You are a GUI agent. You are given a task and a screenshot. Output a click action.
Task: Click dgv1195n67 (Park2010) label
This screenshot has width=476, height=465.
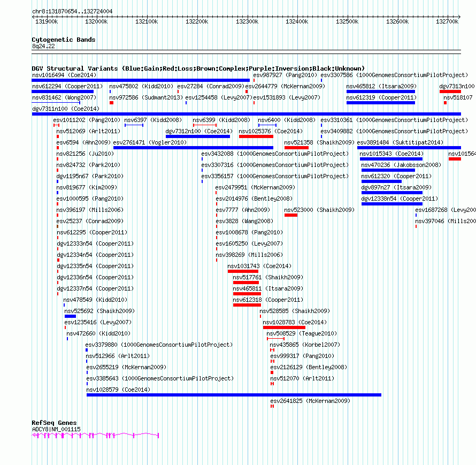pos(90,176)
